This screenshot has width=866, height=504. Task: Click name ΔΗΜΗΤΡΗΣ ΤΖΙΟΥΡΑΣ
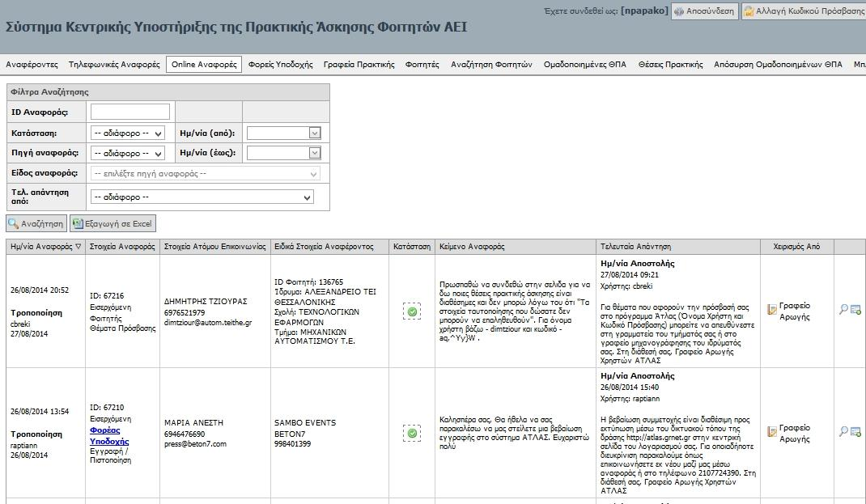206,302
